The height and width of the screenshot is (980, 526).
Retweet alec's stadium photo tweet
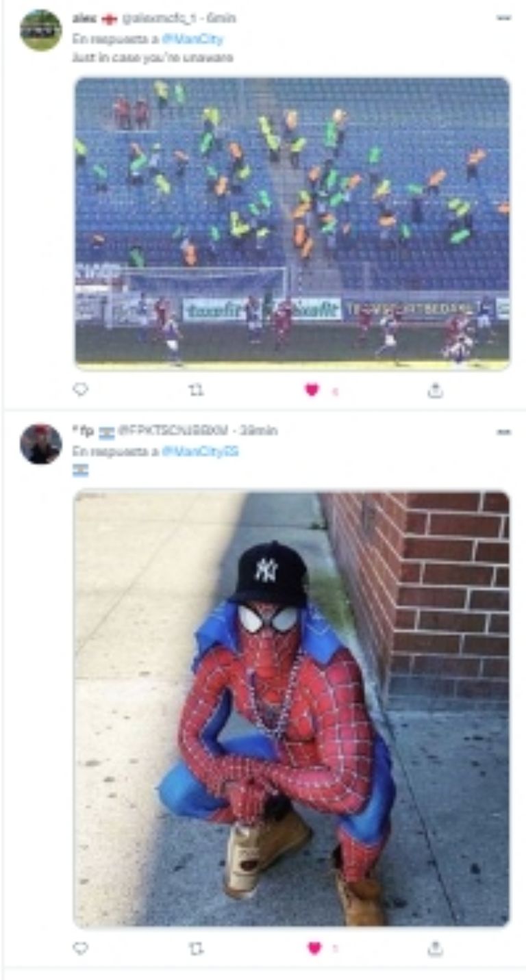coord(196,390)
